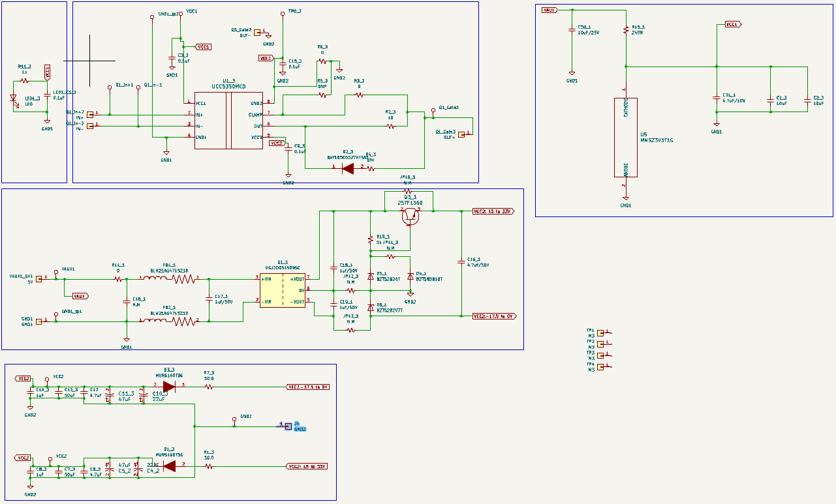This screenshot has width=836, height=504.
Task: Select the 2STF1360 transistor symbol Q3_1
Action: tap(410, 217)
